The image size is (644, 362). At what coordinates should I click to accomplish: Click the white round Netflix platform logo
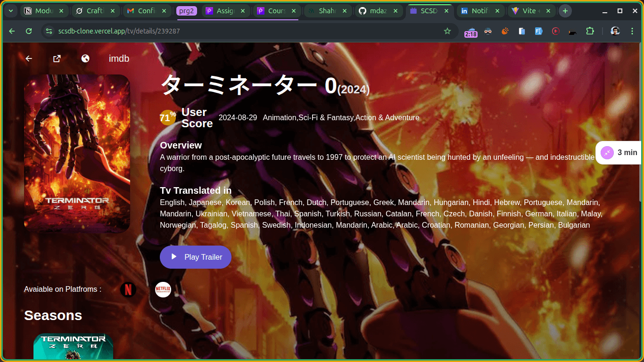[x=163, y=289]
